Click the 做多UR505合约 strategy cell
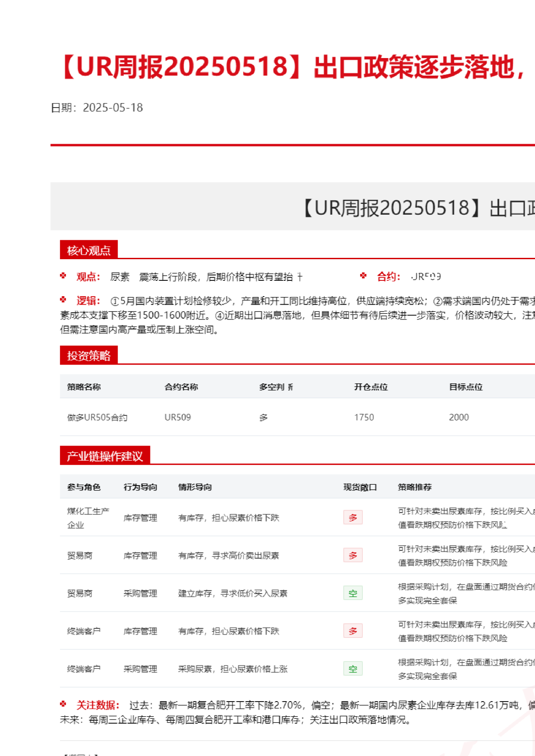The height and width of the screenshot is (756, 535). (97, 417)
